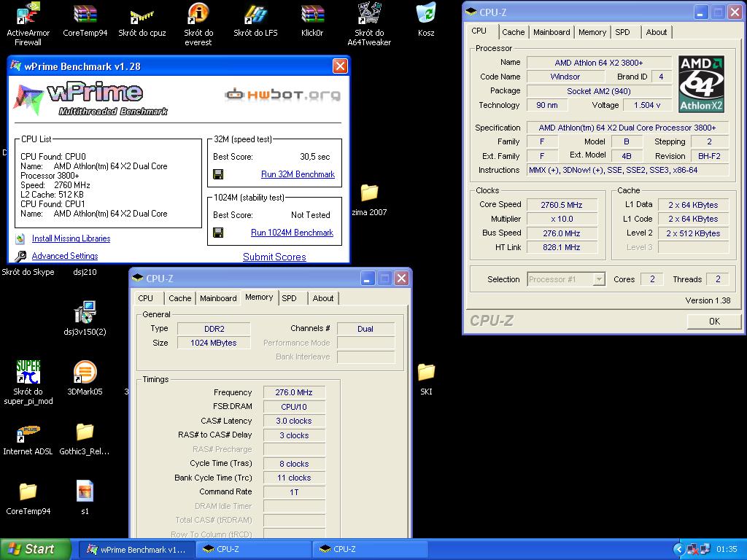Open Mainboard tab in the lower CPU-Z window
The height and width of the screenshot is (560, 747).
[x=218, y=298]
